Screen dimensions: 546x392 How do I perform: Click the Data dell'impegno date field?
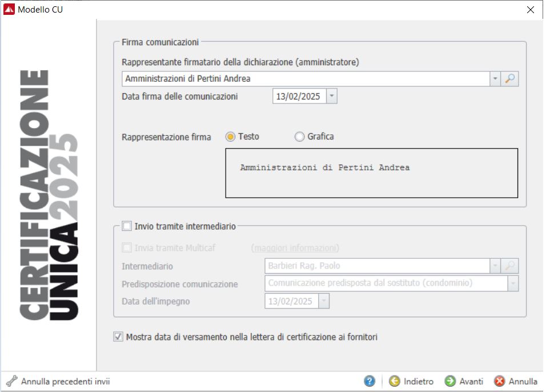tap(292, 301)
